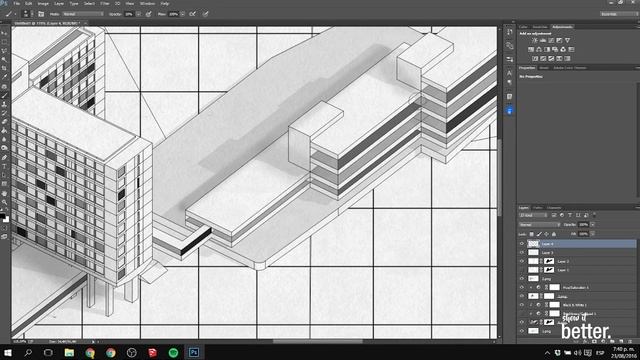Add a Curves adjustment
This screenshot has height=360, width=640.
[551, 40]
